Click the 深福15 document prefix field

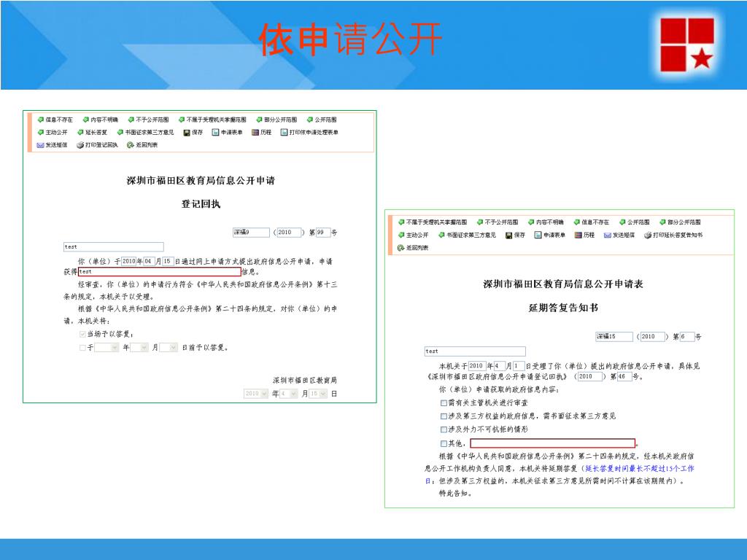pyautogui.click(x=614, y=337)
